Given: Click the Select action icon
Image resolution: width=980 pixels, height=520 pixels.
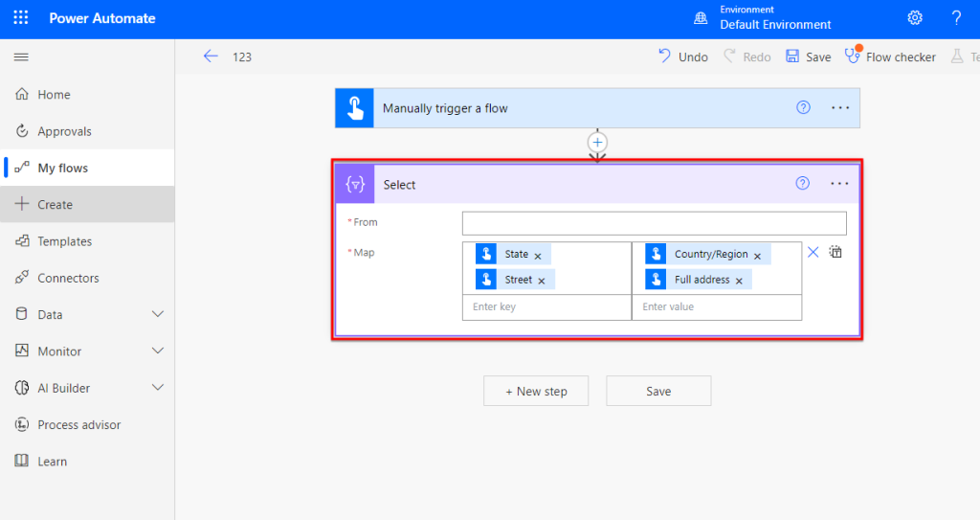Looking at the screenshot, I should 355,184.
